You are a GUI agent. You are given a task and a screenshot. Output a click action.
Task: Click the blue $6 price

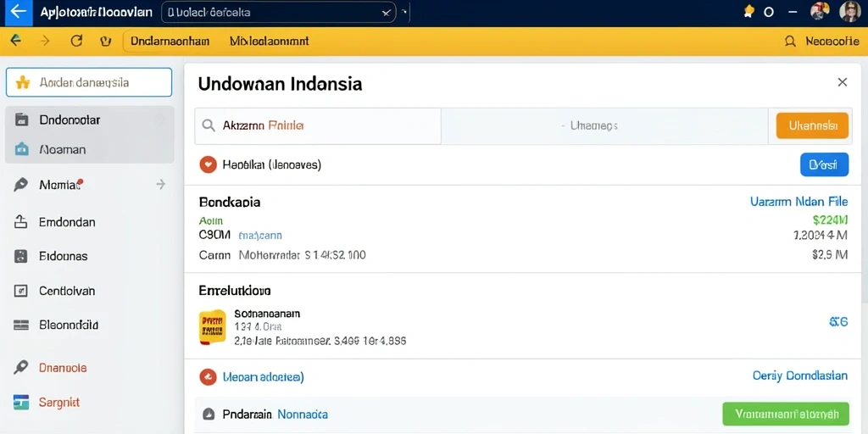838,321
